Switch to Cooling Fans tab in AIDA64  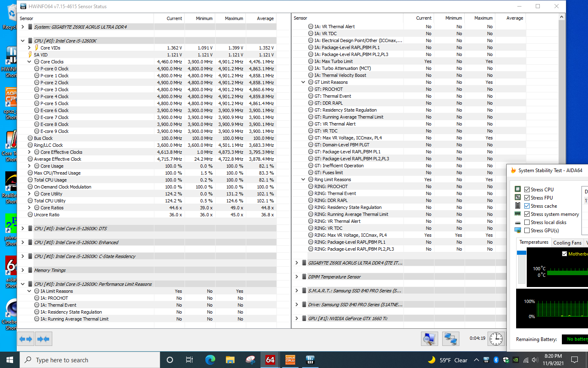click(567, 243)
